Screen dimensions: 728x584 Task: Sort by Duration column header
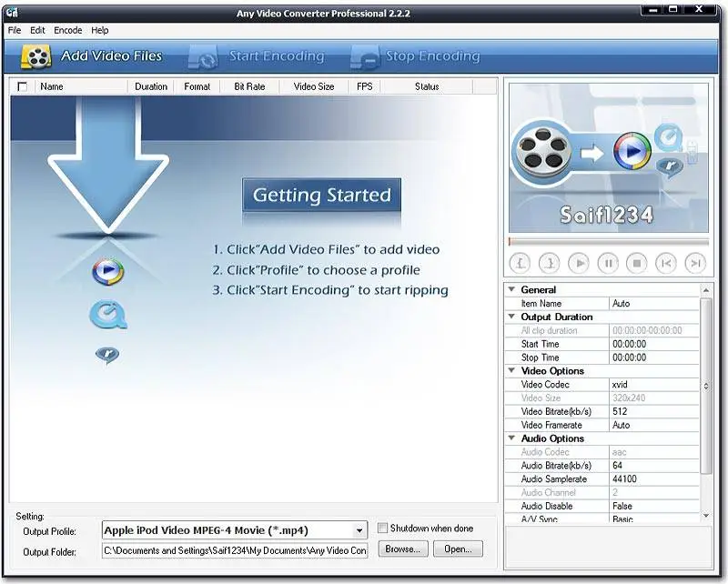point(150,86)
